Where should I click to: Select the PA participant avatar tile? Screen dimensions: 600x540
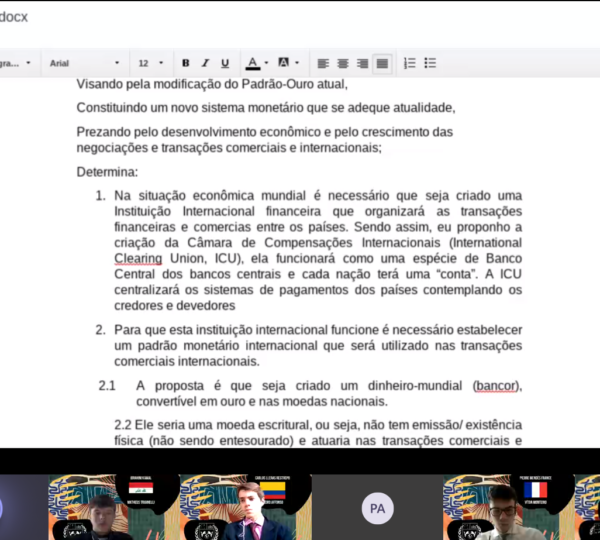click(377, 508)
